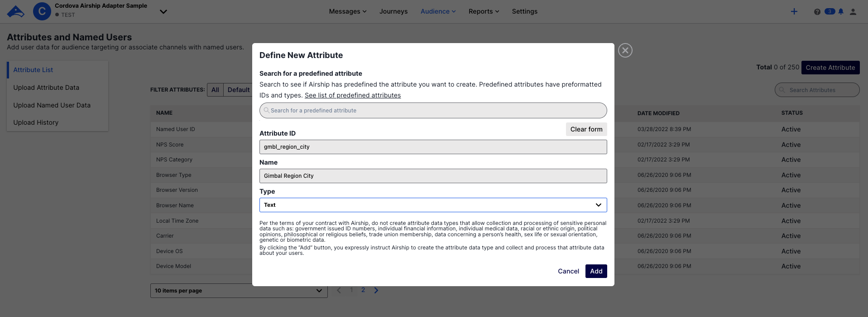Viewport: 868px width, 317px height.
Task: Open the Reports menu
Action: tap(484, 11)
